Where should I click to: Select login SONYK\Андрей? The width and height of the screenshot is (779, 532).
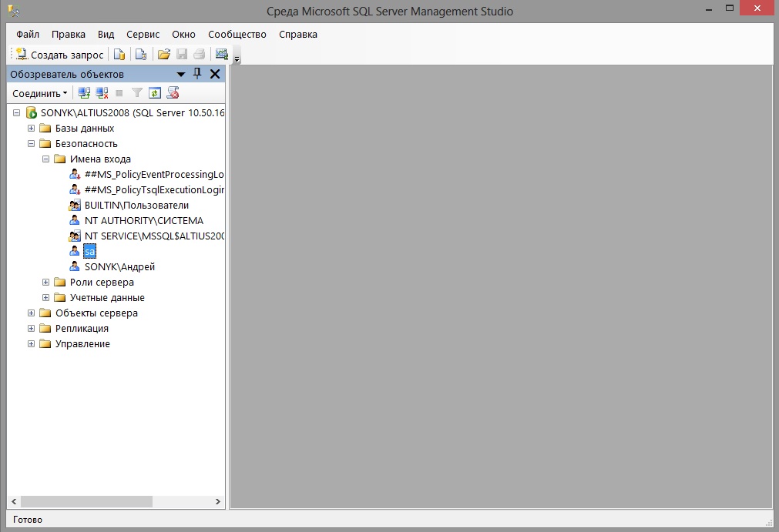(x=119, y=266)
